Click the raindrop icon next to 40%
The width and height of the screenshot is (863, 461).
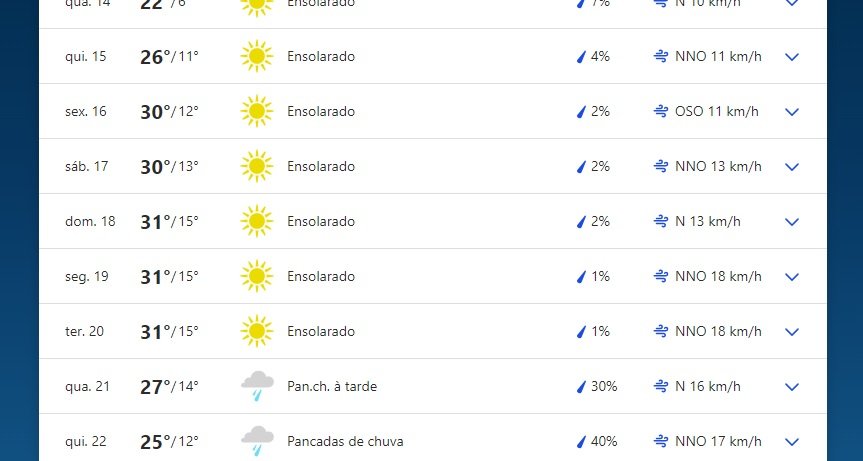[581, 442]
